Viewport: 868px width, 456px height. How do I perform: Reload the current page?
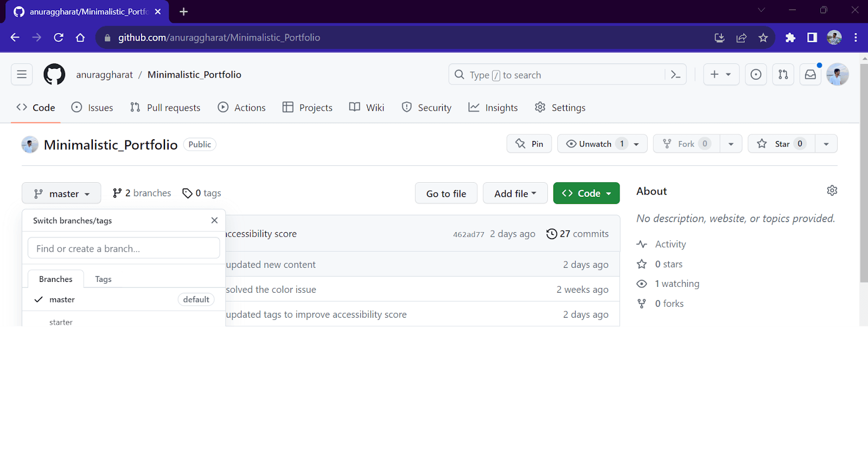pos(59,37)
